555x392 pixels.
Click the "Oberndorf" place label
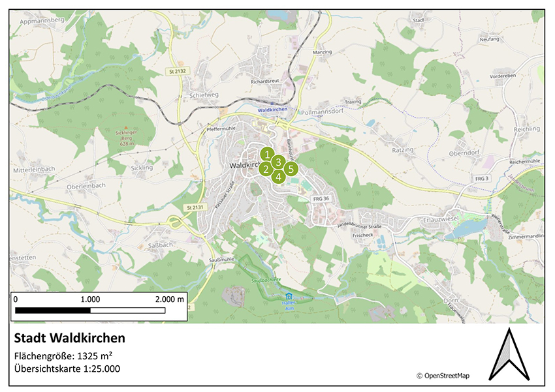click(464, 153)
